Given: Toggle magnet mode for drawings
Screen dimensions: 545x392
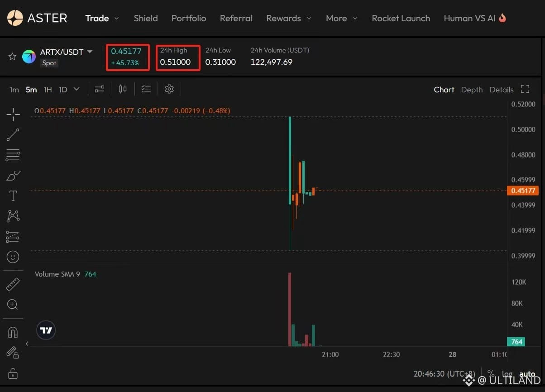Looking at the screenshot, I should pos(13,333).
